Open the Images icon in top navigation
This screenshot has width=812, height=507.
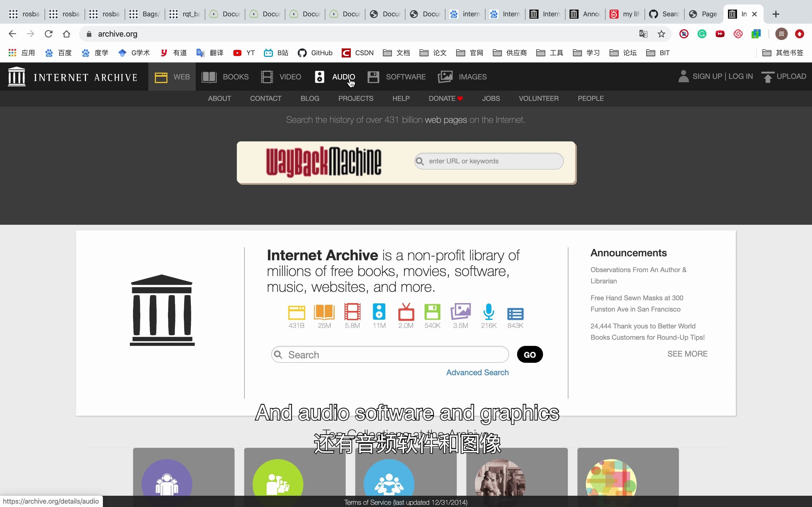pos(445,77)
